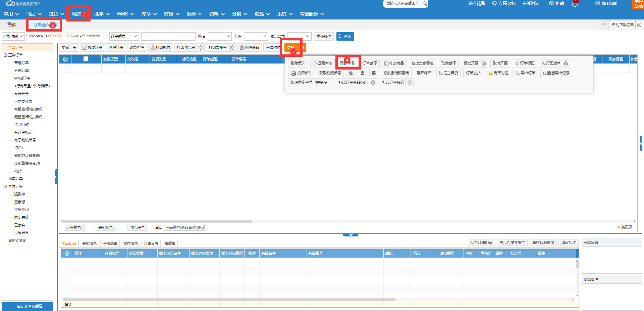Collapse the 异常订单 tree node
This screenshot has height=311, width=644.
(5, 186)
